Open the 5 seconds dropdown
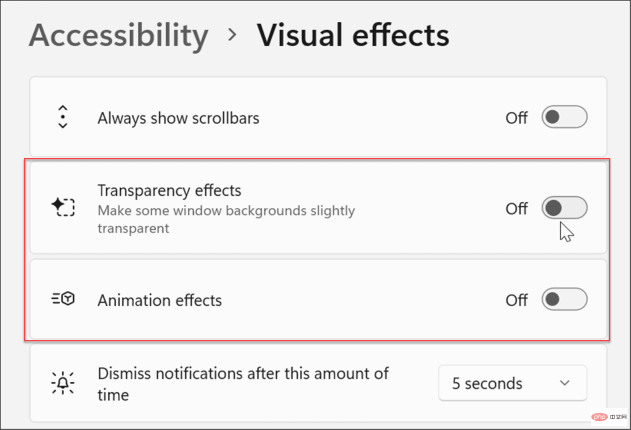 pos(513,383)
